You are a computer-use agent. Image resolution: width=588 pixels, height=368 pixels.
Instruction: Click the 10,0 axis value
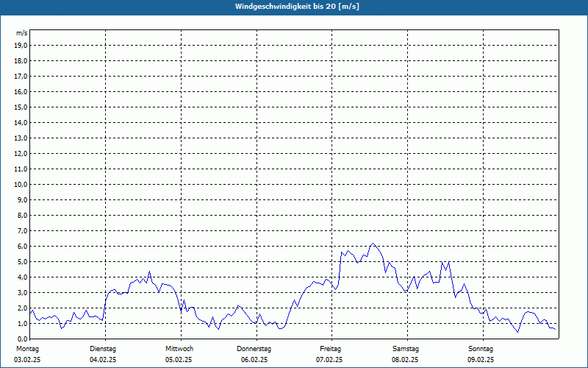[x=21, y=185]
